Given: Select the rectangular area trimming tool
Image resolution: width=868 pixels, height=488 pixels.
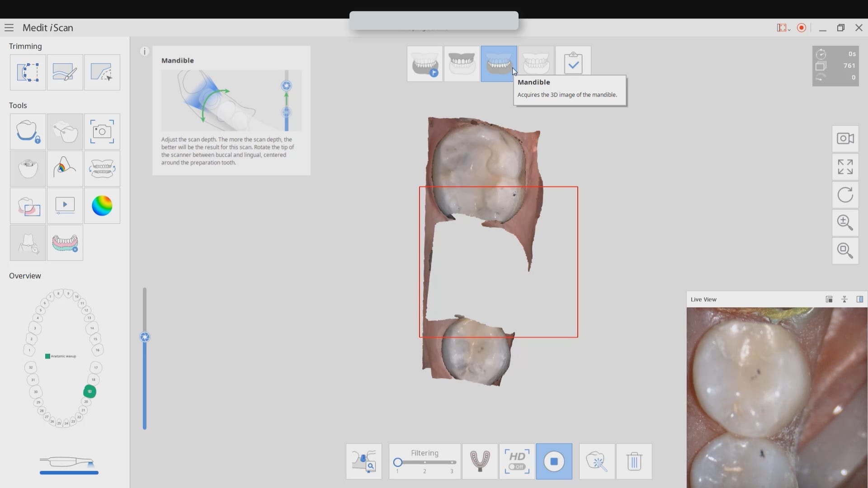Looking at the screenshot, I should [28, 72].
